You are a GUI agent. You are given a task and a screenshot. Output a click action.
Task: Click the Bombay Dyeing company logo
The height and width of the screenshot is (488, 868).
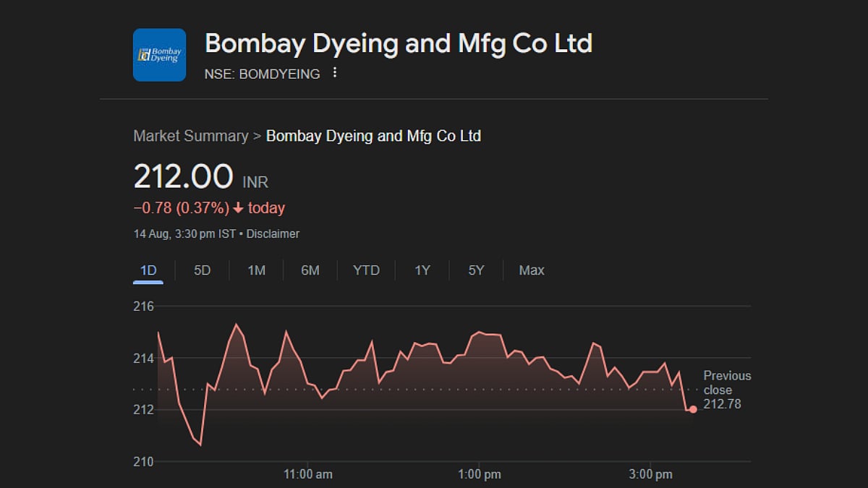click(x=159, y=55)
